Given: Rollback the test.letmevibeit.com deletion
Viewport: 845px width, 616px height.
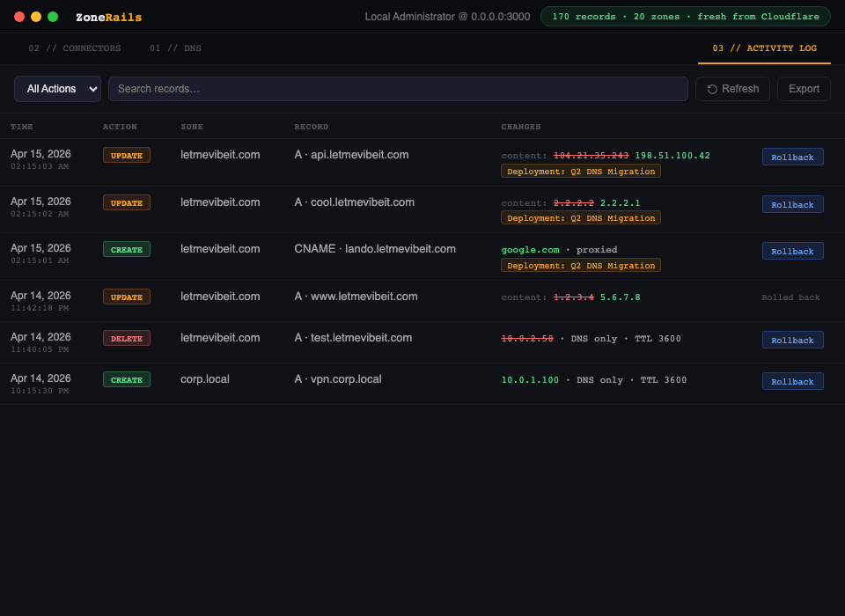Looking at the screenshot, I should click(792, 341).
